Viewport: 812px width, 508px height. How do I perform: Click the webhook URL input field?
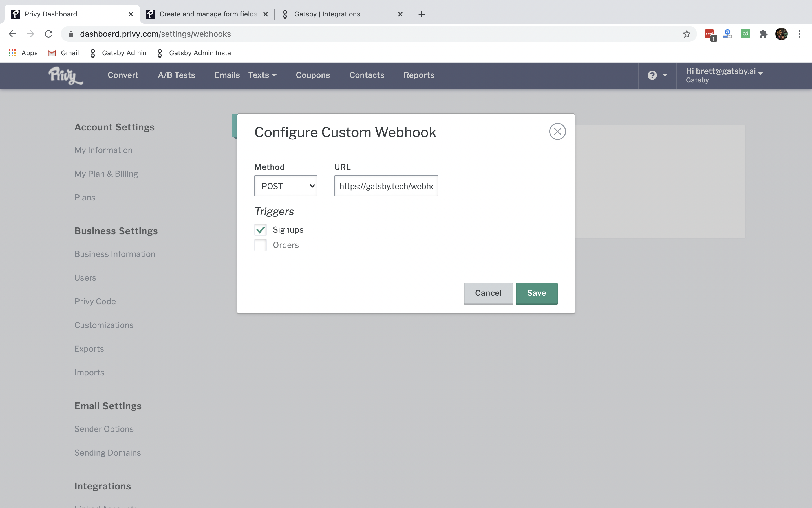point(386,186)
